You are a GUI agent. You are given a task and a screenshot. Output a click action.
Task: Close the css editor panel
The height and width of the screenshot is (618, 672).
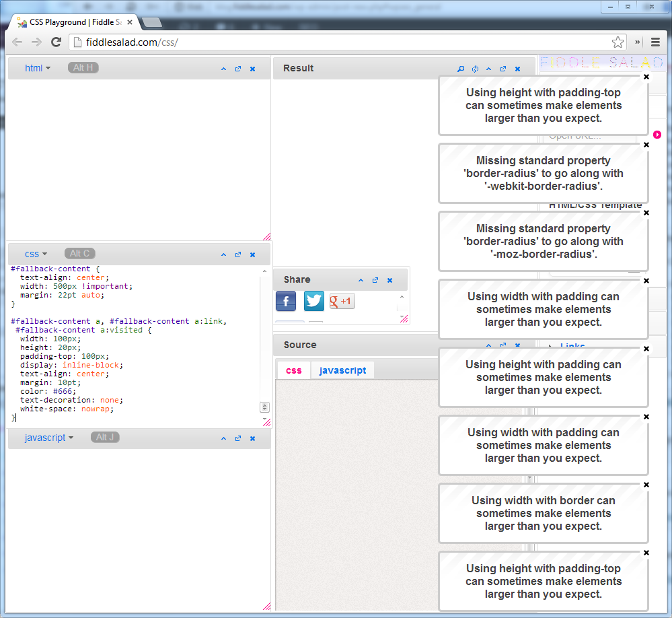click(252, 254)
